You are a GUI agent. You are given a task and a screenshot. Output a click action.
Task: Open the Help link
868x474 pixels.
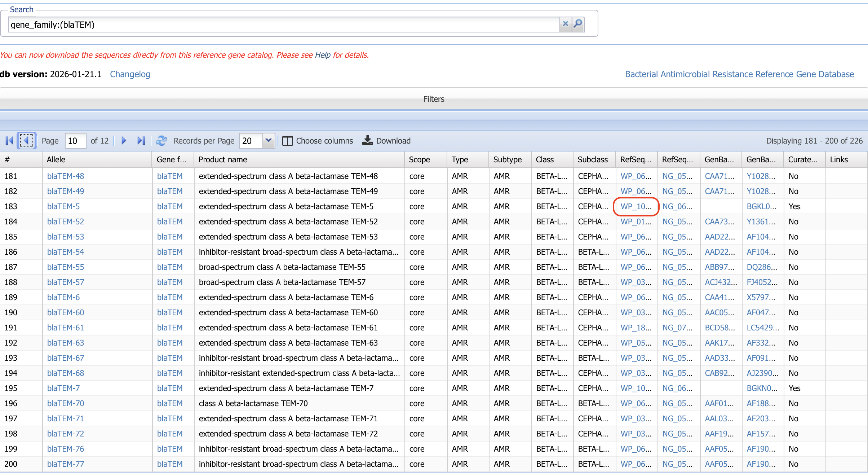coord(323,55)
